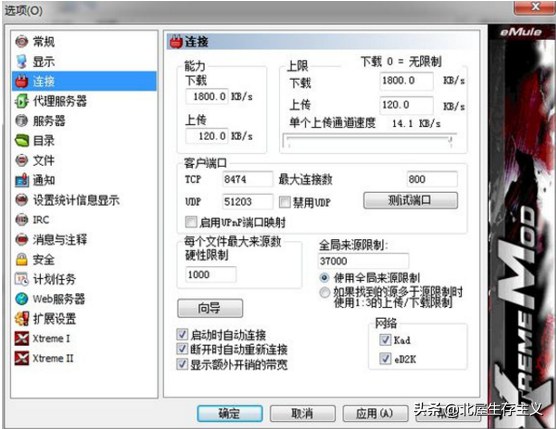The height and width of the screenshot is (429, 556).
Task: Click the Web服务器 globe icon
Action: tap(22, 299)
